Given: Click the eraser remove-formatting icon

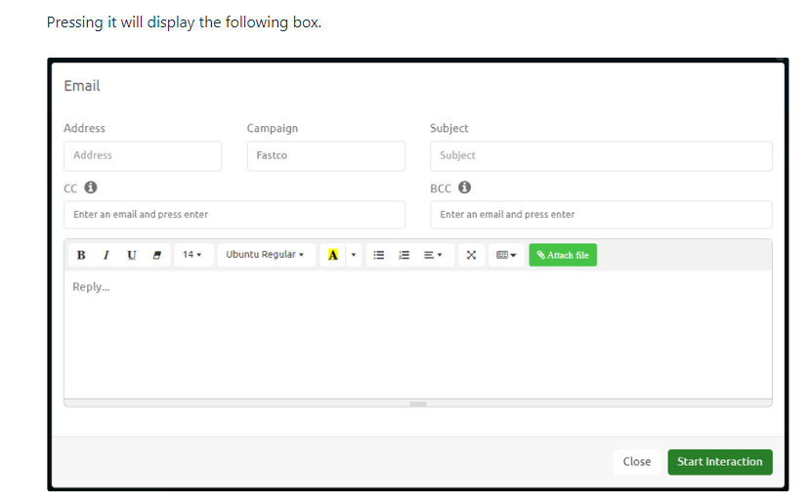Looking at the screenshot, I should [156, 255].
